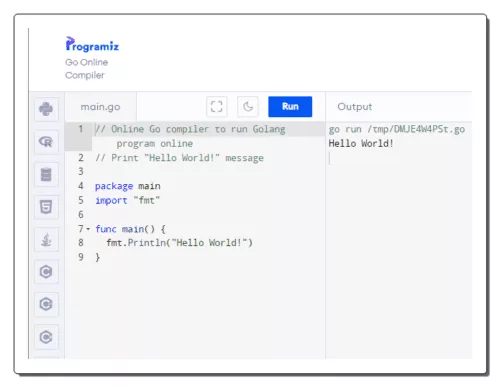Screen dimensions: 500x387
Task: Click comment '// Online Go compiler to run Golang'
Action: click(x=190, y=129)
